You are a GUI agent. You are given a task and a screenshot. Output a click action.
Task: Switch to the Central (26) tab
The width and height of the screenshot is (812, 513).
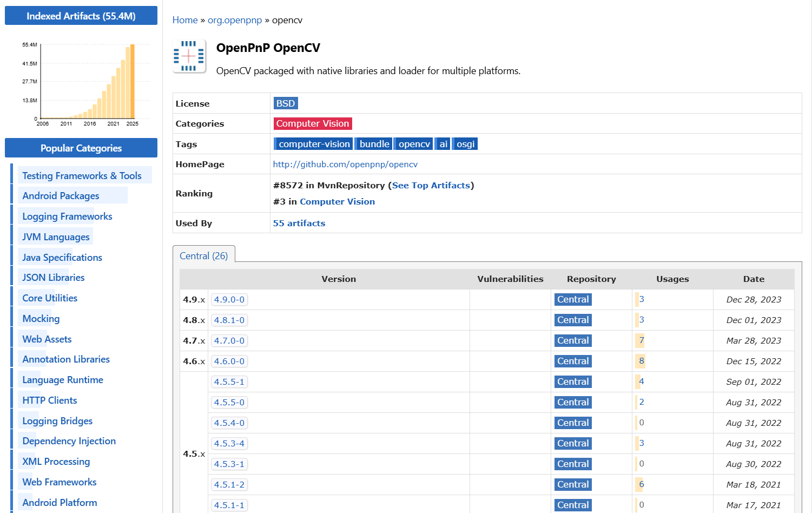204,255
